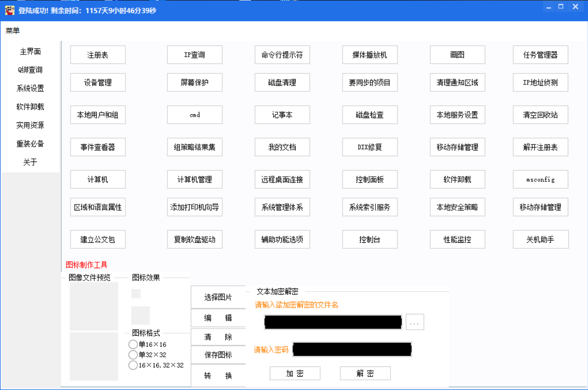Click the file name input field

(x=333, y=322)
